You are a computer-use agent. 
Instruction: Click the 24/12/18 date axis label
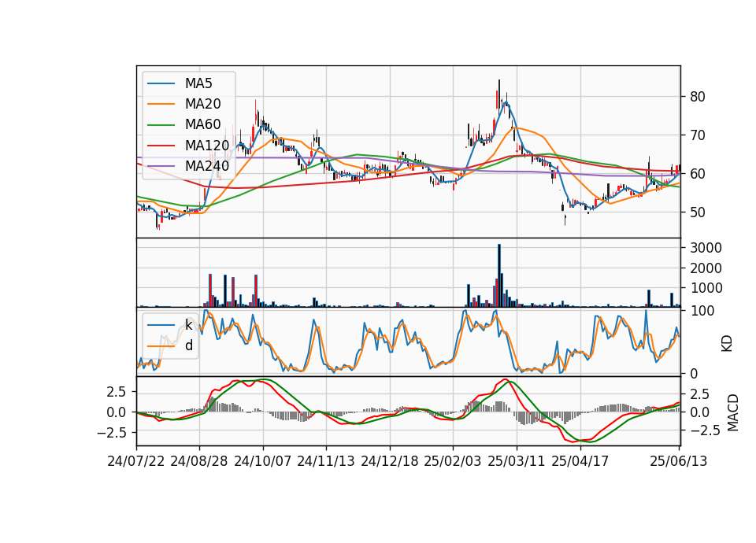(390, 461)
